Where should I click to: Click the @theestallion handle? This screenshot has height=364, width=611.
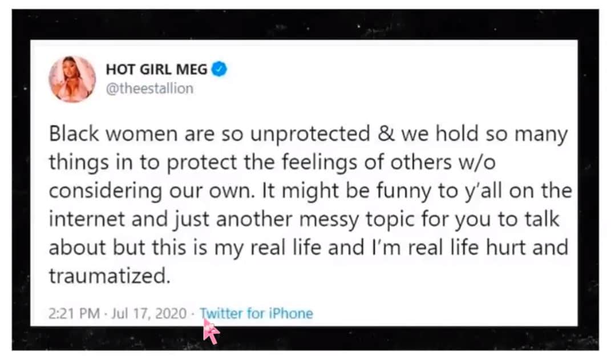149,88
